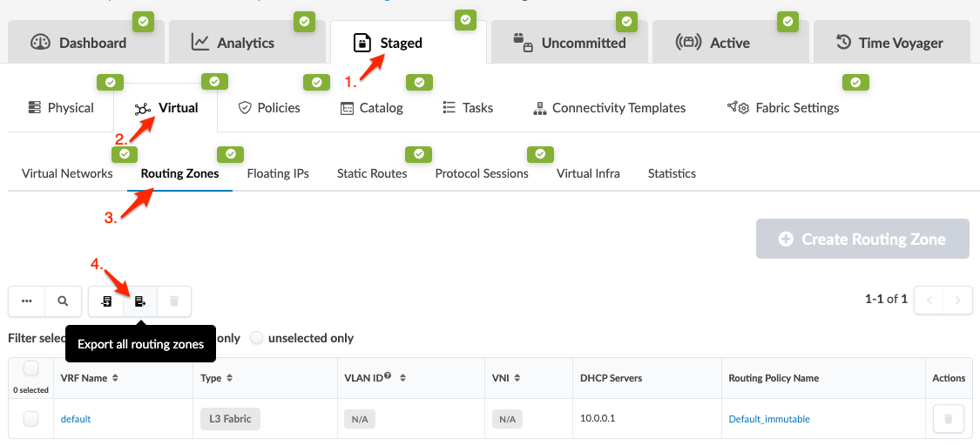Click the Create Routing Zone button

click(x=862, y=239)
